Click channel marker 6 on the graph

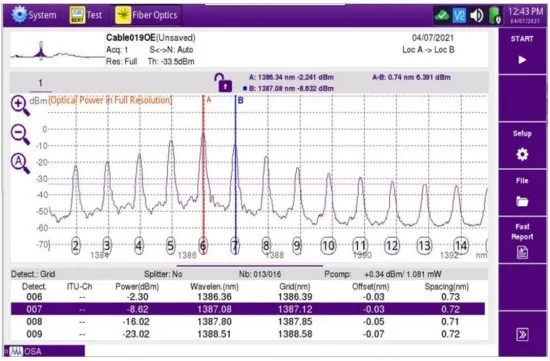(x=203, y=246)
